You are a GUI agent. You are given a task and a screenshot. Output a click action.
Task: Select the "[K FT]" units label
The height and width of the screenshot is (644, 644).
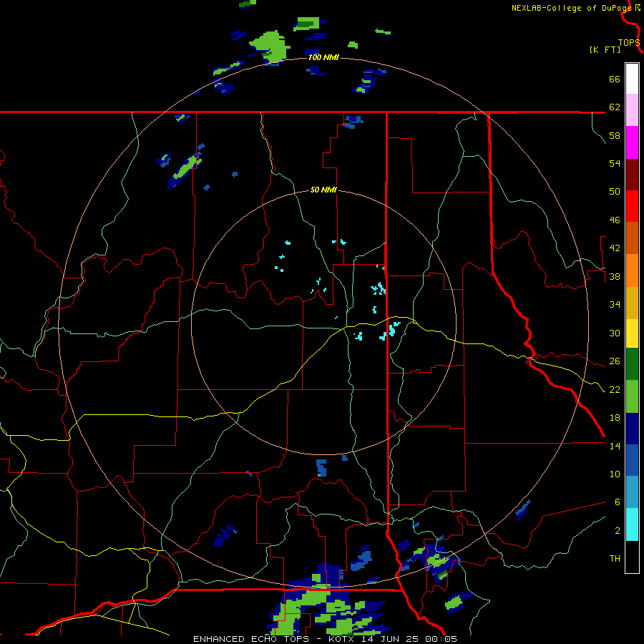[x=605, y=49]
